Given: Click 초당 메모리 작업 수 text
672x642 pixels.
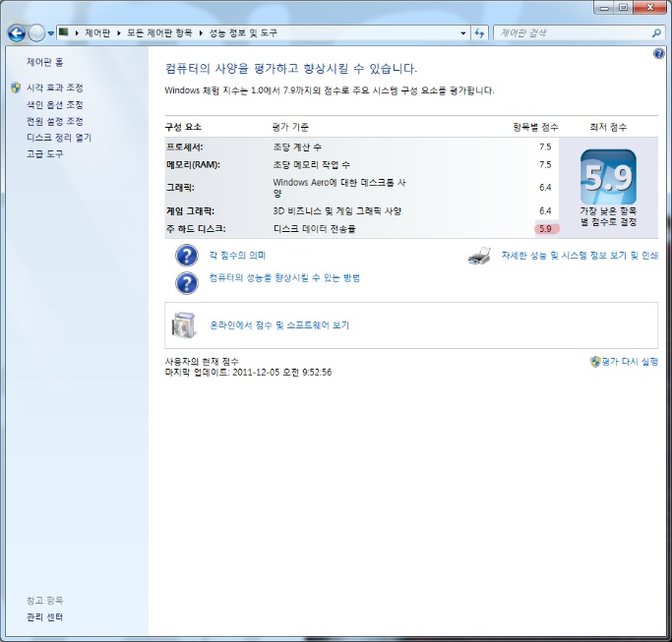Looking at the screenshot, I should click(312, 164).
